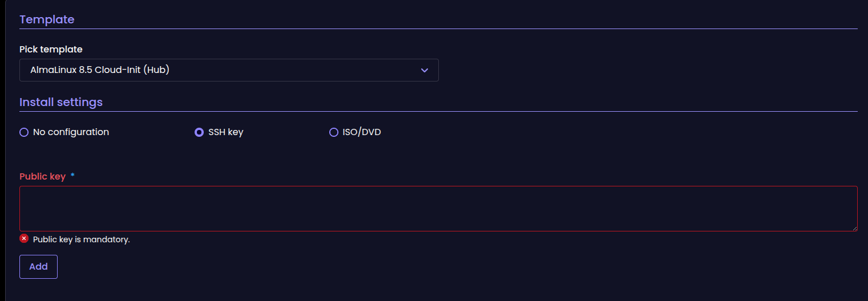
Task: Click the AlmaLinux 8.5 Cloud-Init (Hub) selected value
Action: [100, 70]
